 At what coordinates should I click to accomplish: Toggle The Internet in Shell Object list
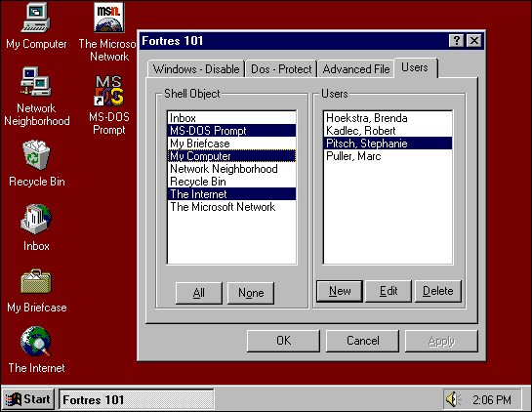(x=231, y=194)
